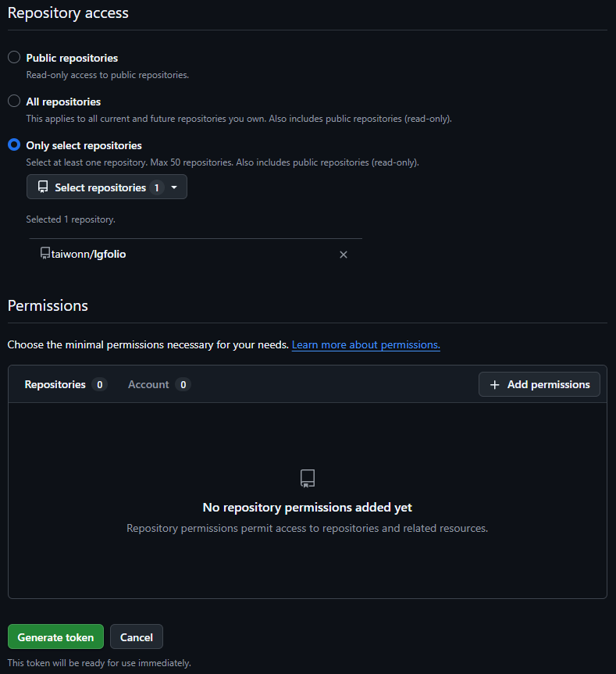Click the plus icon in Add permissions
Screen dimensions: 616x674
(495, 385)
